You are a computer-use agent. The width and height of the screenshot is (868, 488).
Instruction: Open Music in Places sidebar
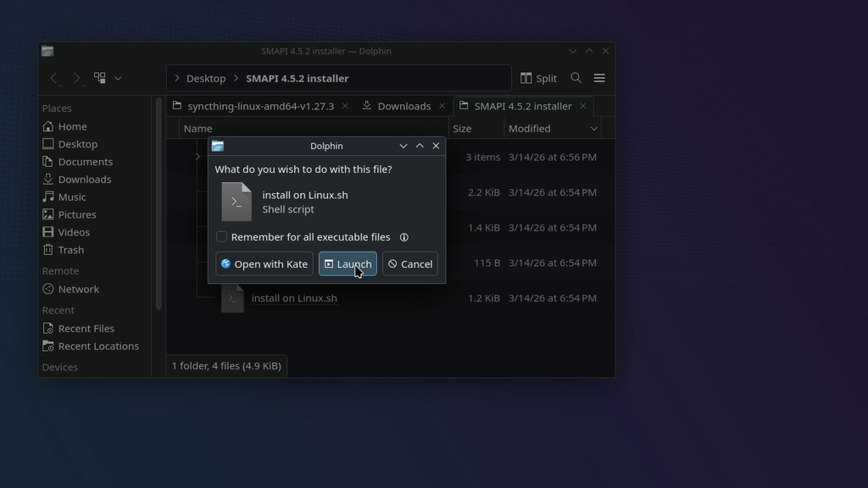pyautogui.click(x=72, y=197)
